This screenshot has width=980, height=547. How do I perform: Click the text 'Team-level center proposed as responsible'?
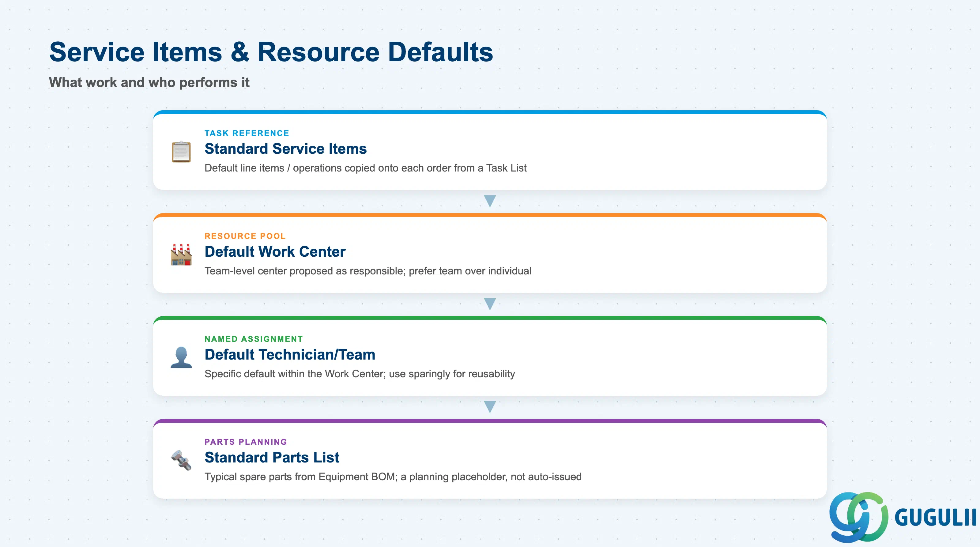(303, 271)
